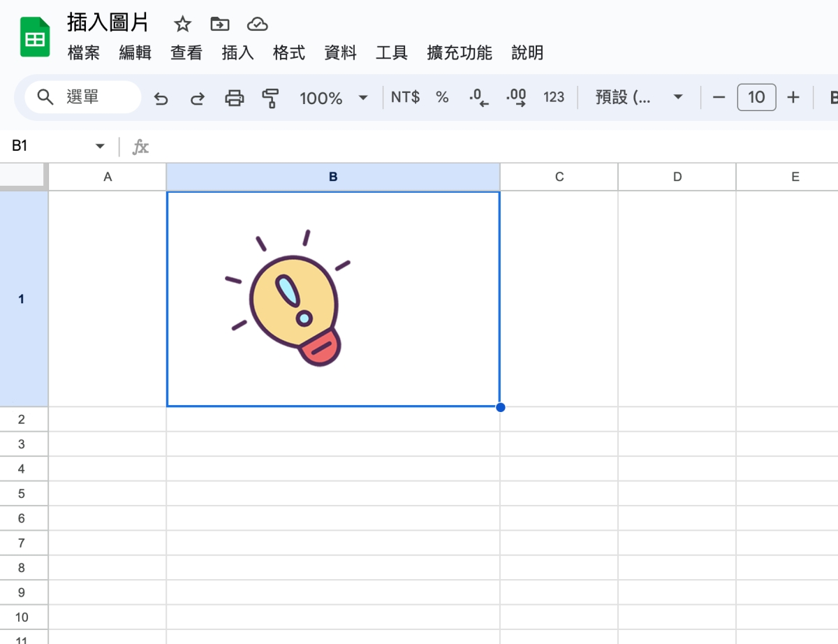Viewport: 838px width, 644px height.
Task: Open the 擴充功能 menu
Action: coord(460,53)
